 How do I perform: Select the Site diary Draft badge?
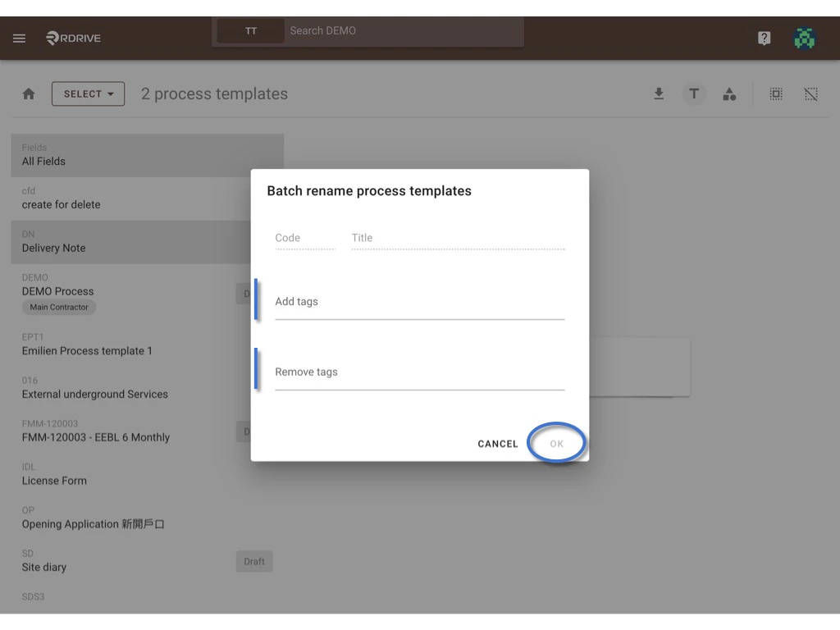point(254,561)
